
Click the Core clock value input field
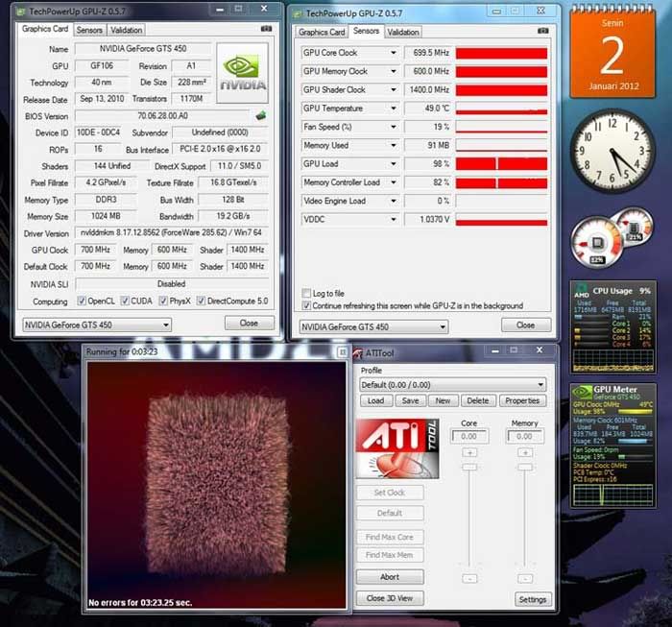pyautogui.click(x=469, y=436)
